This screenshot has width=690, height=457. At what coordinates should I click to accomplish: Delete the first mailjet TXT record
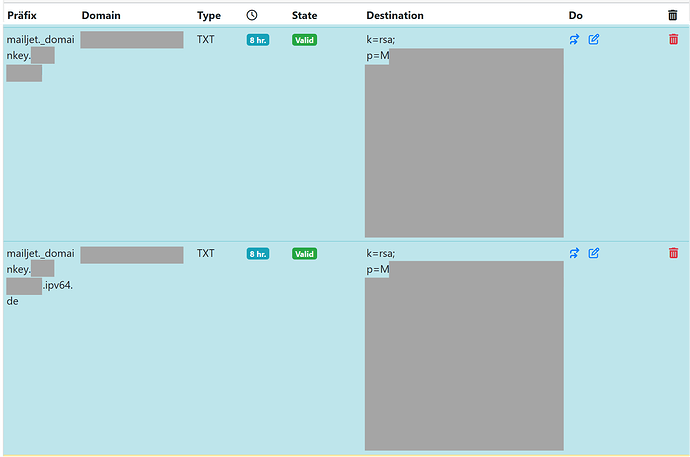[673, 40]
